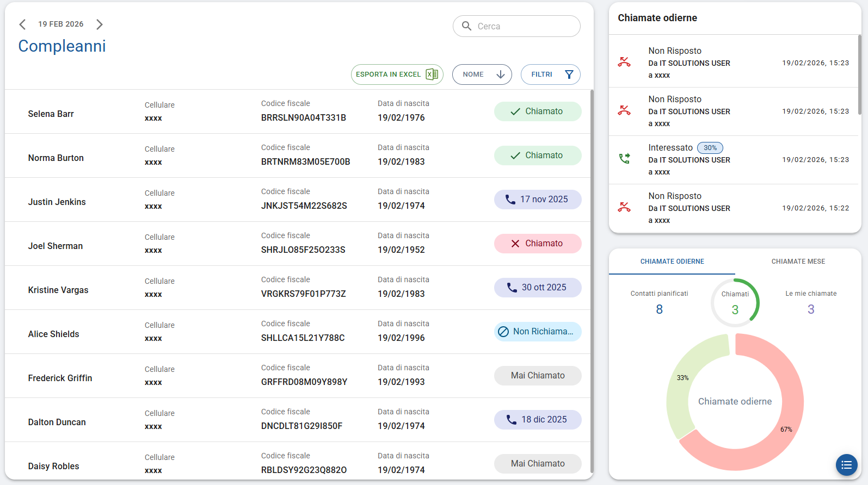Click Non Richiamare status for Alice Shields
The width and height of the screenshot is (868, 485).
(x=537, y=332)
